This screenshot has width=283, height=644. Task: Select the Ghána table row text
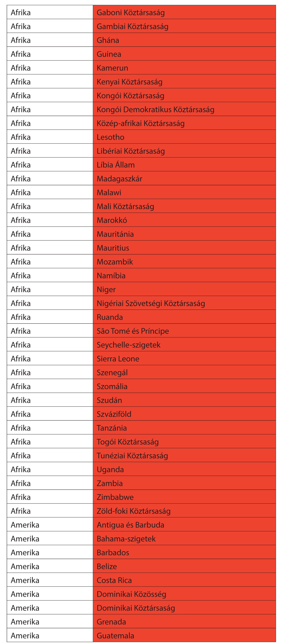tap(108, 40)
